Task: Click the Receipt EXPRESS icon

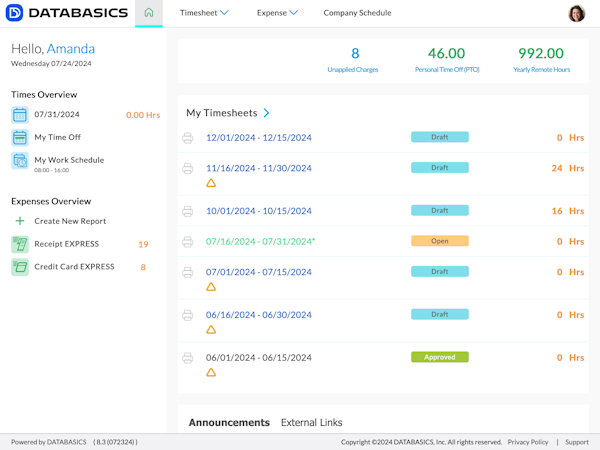Action: click(x=20, y=244)
